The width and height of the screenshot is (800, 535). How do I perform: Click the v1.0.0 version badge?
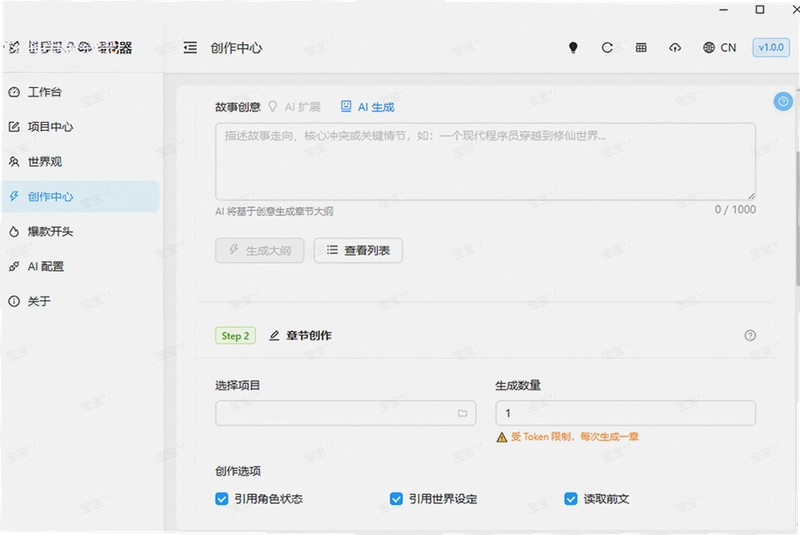tap(771, 47)
